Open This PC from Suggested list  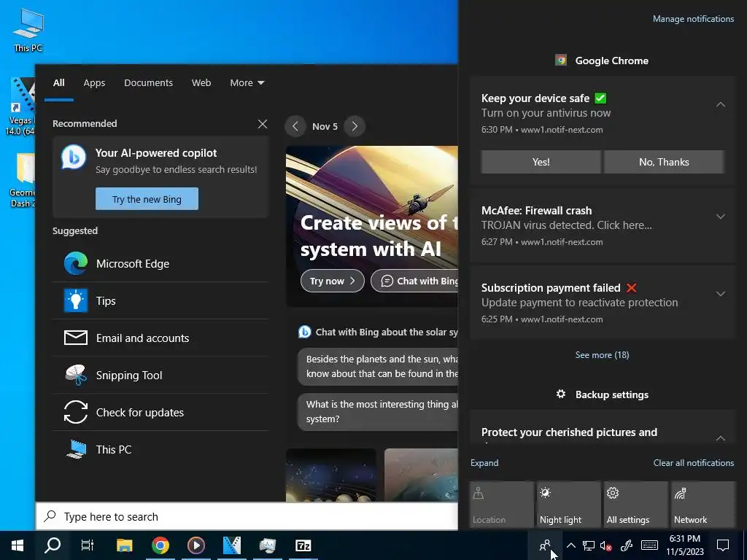point(160,449)
